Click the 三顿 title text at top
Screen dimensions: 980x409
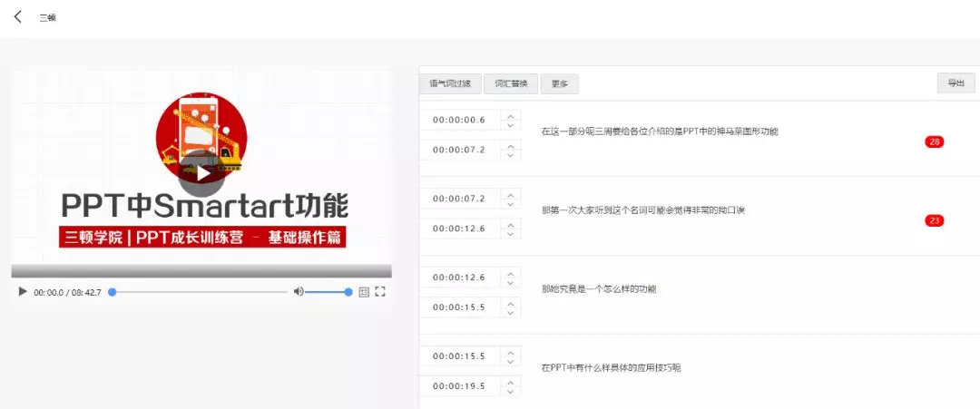47,18
